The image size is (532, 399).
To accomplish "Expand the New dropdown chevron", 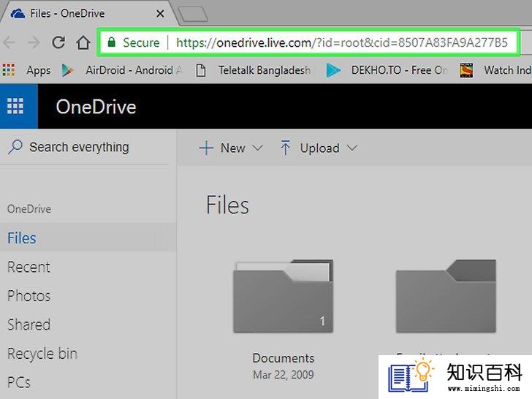I will (x=258, y=148).
